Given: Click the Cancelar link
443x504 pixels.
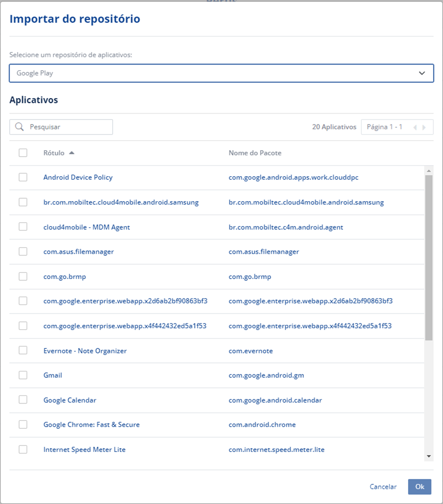Looking at the screenshot, I should (383, 486).
